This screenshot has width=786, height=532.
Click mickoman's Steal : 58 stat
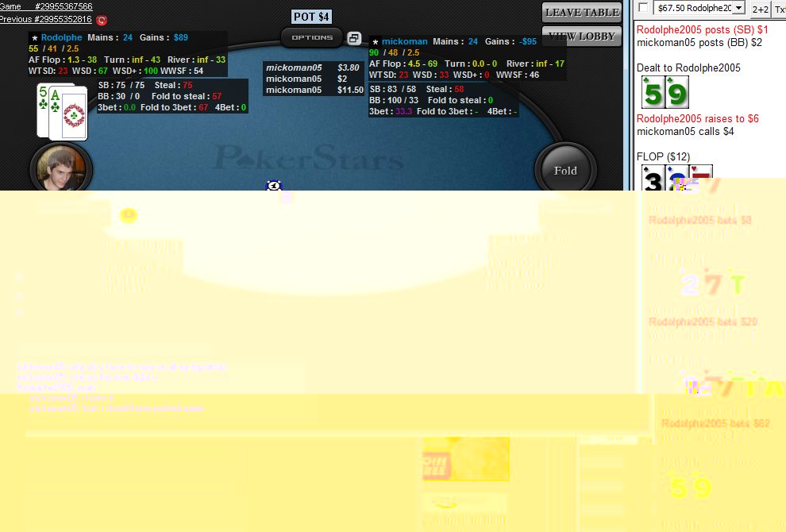click(445, 89)
